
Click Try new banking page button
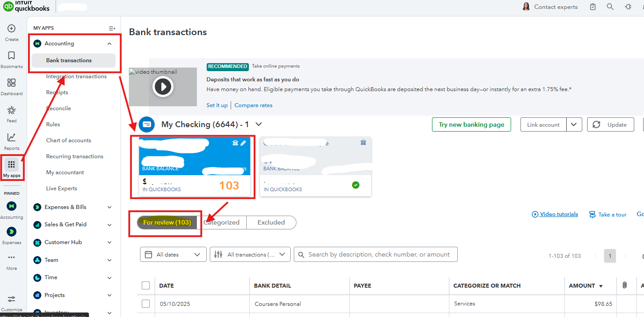point(472,125)
